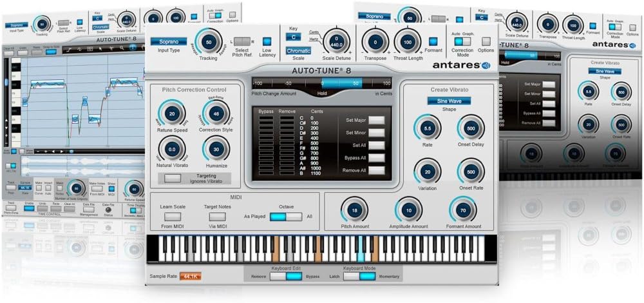Screen dimensions: 644x303
Task: Click the Onset Delay knob in front window
Action: click(x=471, y=128)
